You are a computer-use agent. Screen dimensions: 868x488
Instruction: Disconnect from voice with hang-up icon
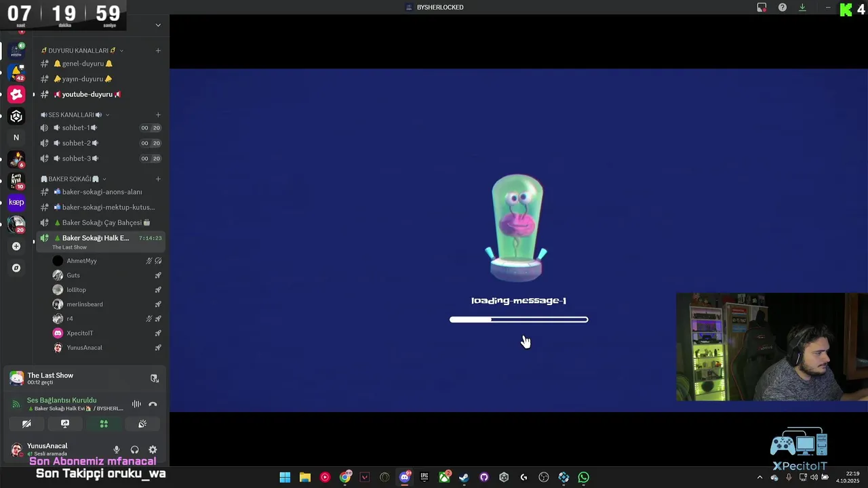pos(153,404)
